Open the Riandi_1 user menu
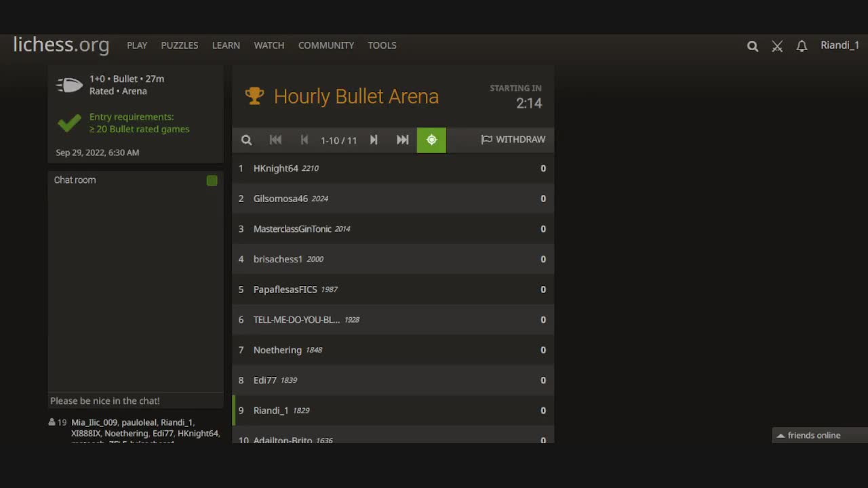The height and width of the screenshot is (488, 868). coord(840,45)
